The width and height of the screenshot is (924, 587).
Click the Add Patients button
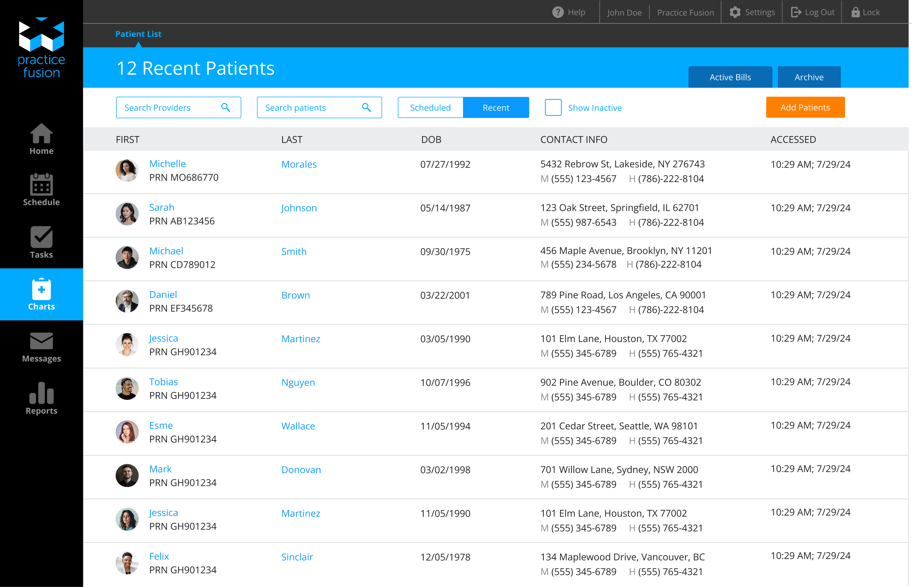tap(805, 108)
